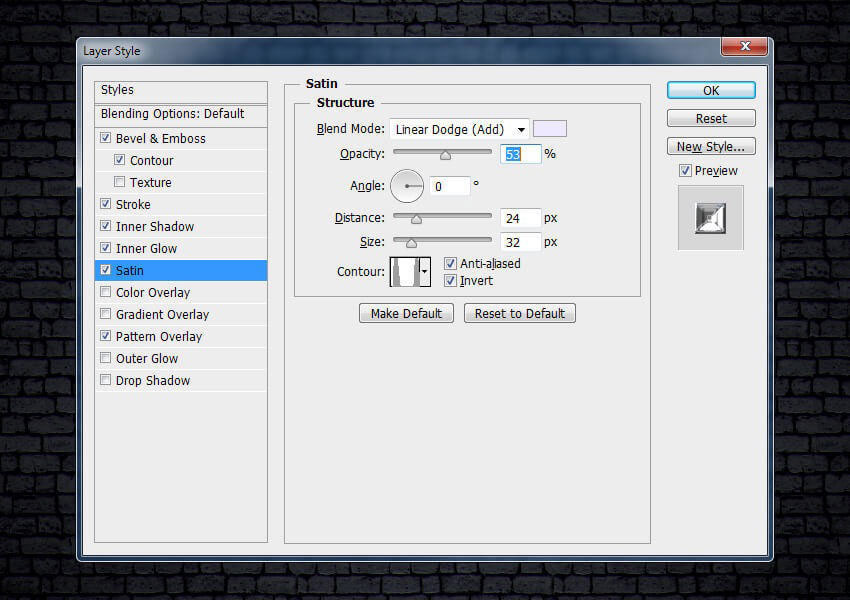
Task: Open the satin color swatch
Action: tap(550, 129)
